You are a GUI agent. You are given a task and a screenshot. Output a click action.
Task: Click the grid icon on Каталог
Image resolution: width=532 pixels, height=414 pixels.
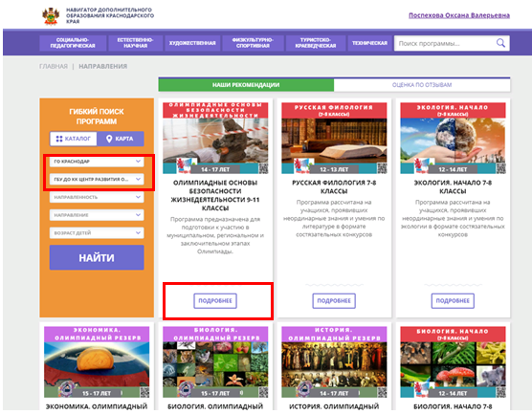tap(59, 139)
